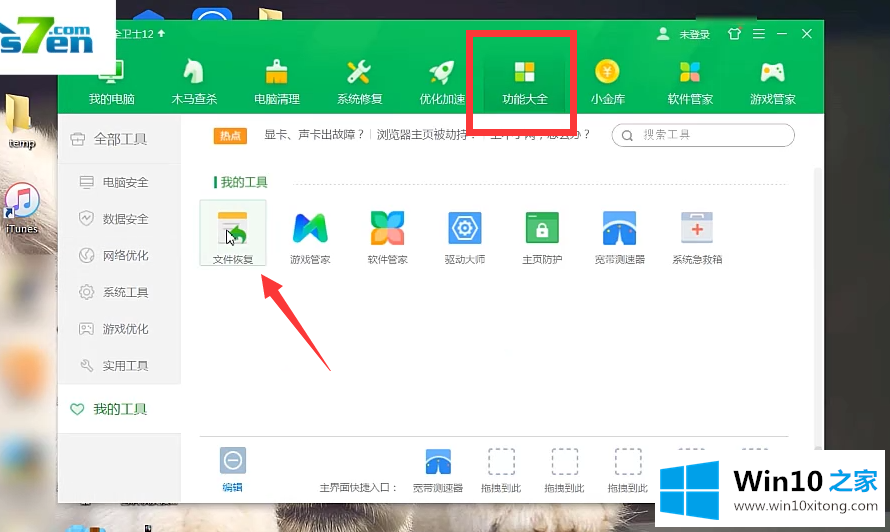Image resolution: width=890 pixels, height=532 pixels.
Task: Launch the 系统急救箱 first-aid tool
Action: point(697,237)
